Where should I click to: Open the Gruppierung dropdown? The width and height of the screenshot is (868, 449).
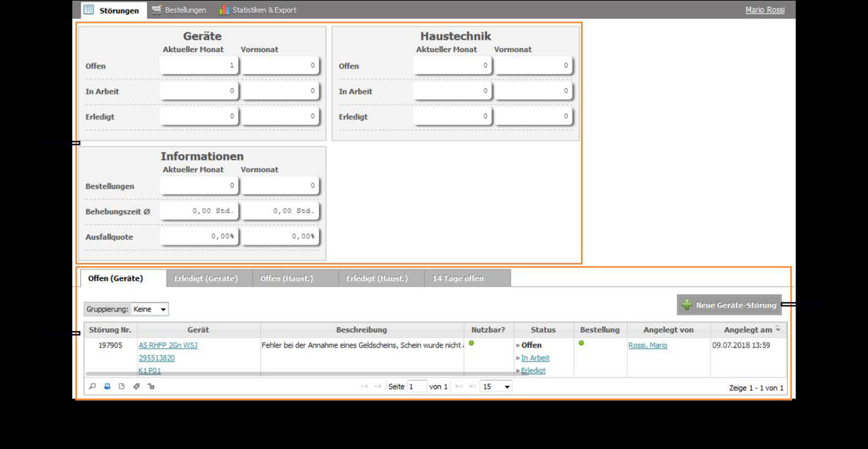pos(150,309)
